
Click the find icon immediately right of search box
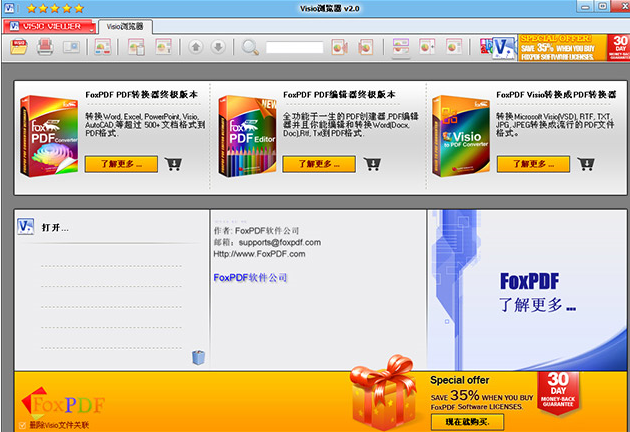click(x=340, y=47)
